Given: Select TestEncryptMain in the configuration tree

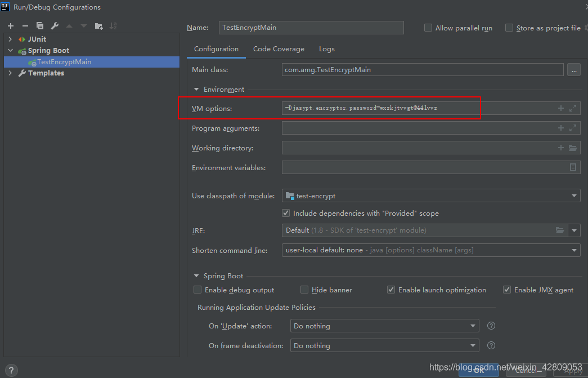Looking at the screenshot, I should coord(64,62).
